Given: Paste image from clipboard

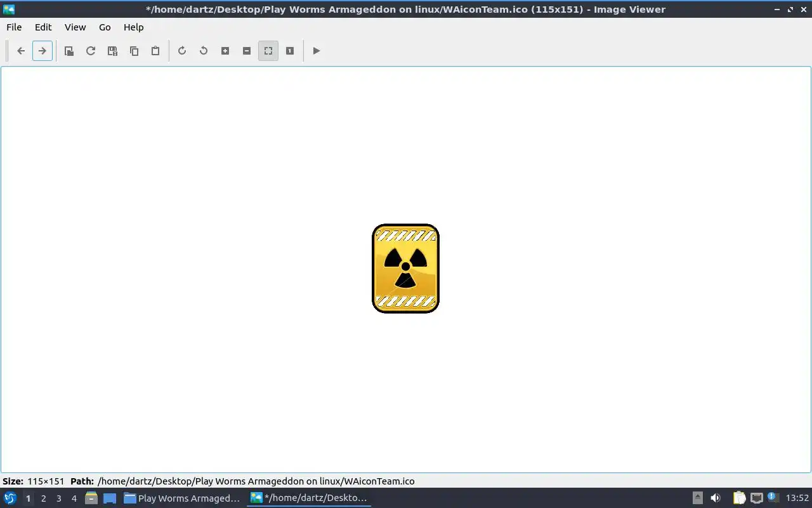Looking at the screenshot, I should pyautogui.click(x=155, y=51).
